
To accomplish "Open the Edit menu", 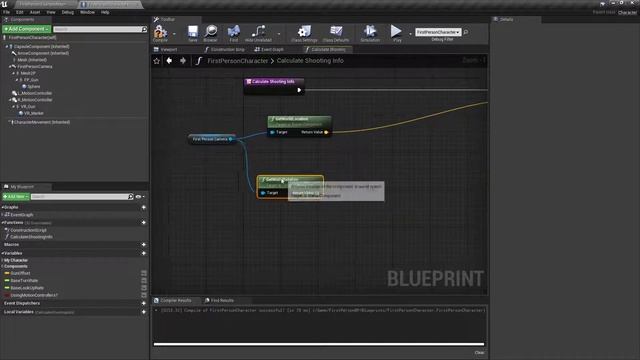I will [x=20, y=12].
